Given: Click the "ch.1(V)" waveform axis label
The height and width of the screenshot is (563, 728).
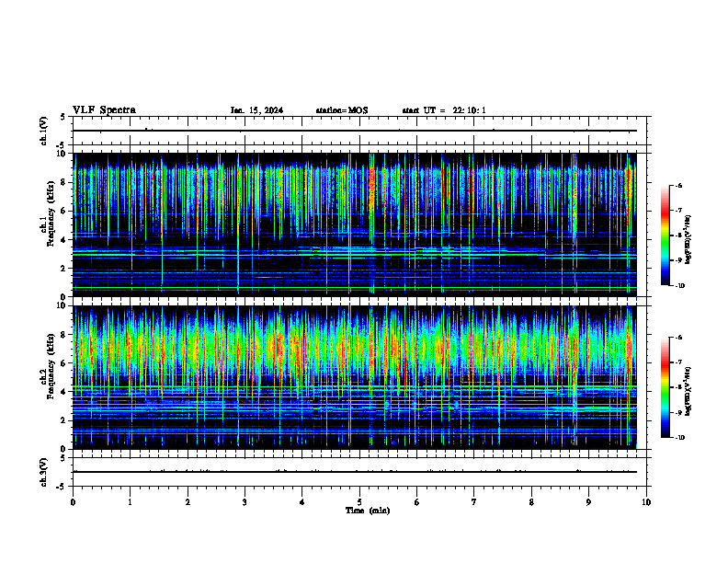Looking at the screenshot, I should [x=43, y=131].
